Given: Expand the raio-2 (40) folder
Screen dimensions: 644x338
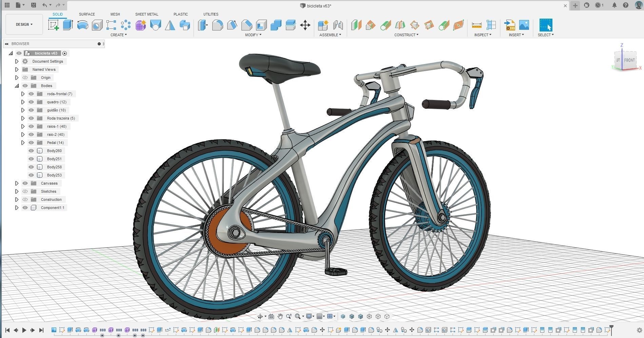Looking at the screenshot, I should point(23,134).
